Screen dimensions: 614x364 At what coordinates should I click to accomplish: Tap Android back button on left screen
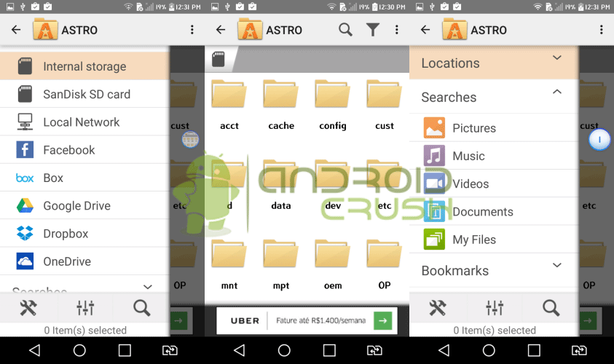tap(34, 350)
